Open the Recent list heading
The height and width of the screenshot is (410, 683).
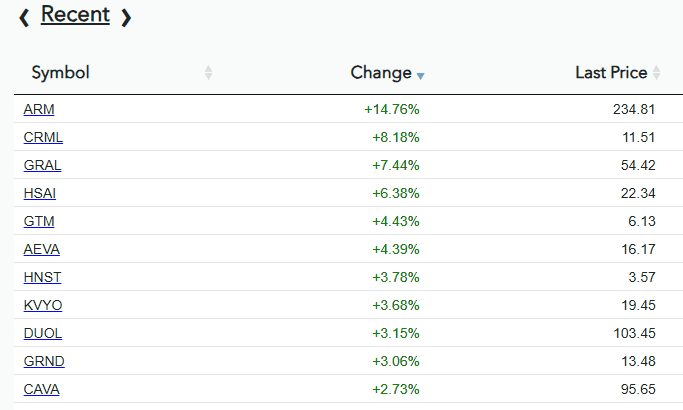point(75,15)
